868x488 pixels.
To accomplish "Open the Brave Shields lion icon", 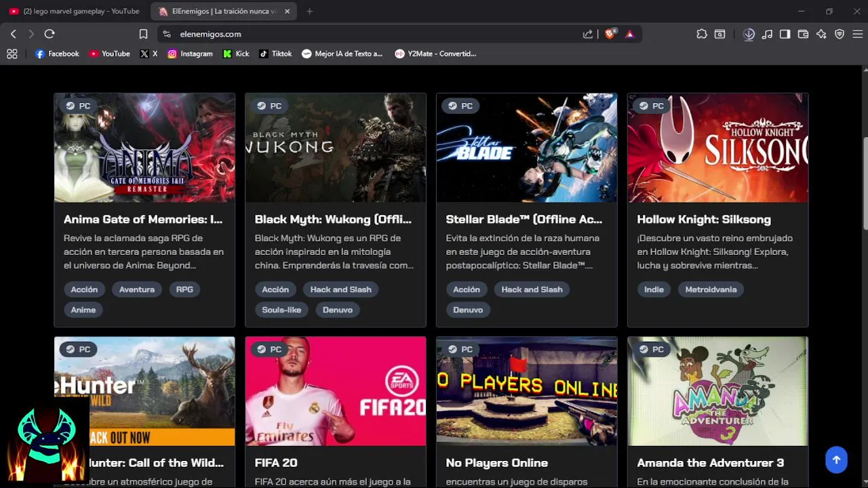I will [x=610, y=34].
